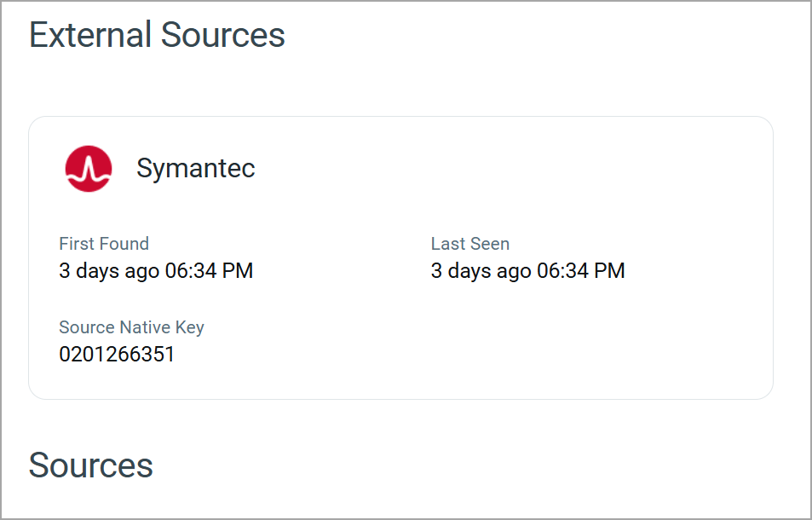Click the External Sources heading

157,36
